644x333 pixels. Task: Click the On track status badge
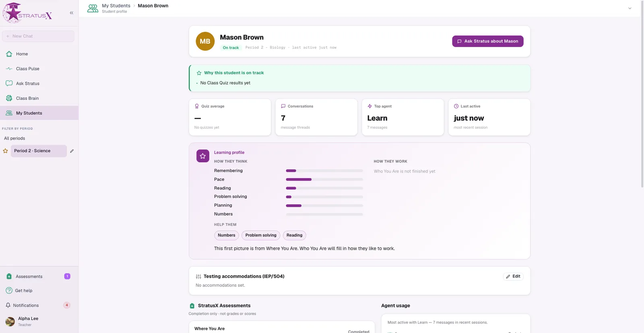[231, 47]
